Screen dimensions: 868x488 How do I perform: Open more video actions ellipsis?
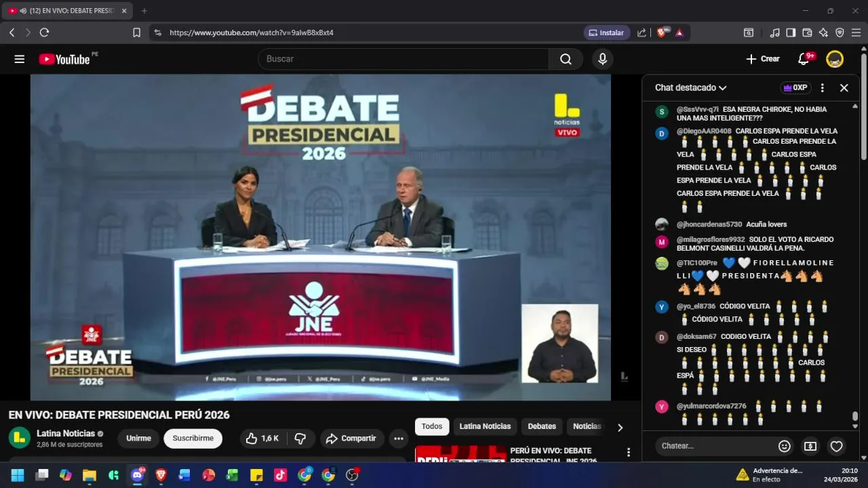399,439
